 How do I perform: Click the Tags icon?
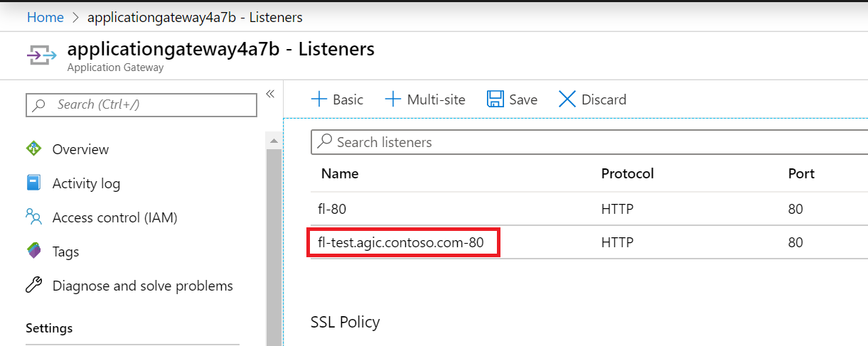pyautogui.click(x=33, y=251)
